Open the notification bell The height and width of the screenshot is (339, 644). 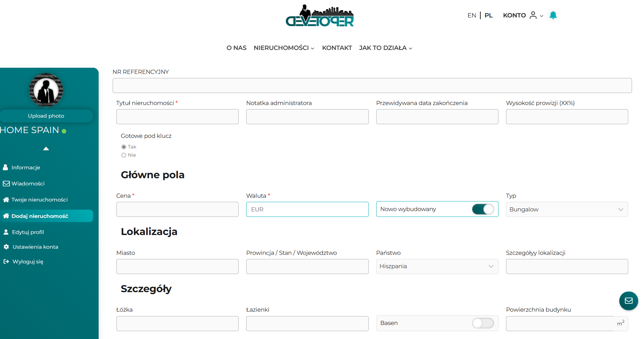[x=553, y=15]
